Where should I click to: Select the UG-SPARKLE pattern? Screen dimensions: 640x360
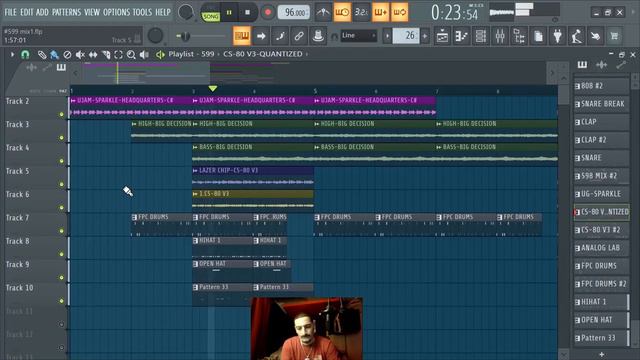(x=601, y=194)
